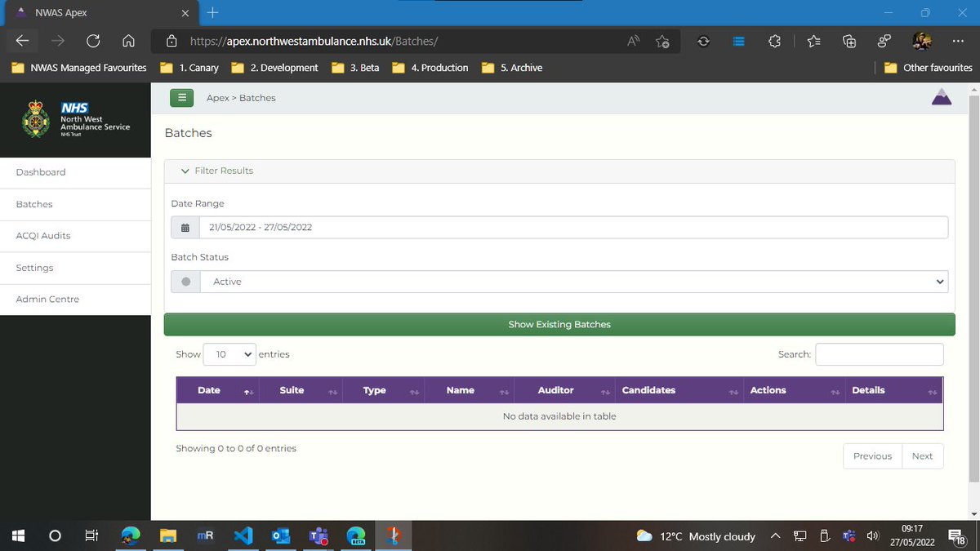
Task: Click the grey circle batch status icon
Action: pyautogui.click(x=185, y=282)
